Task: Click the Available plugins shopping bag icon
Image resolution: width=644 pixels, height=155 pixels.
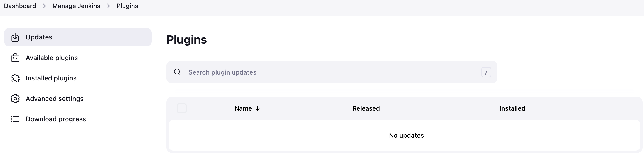Action: 15,58
